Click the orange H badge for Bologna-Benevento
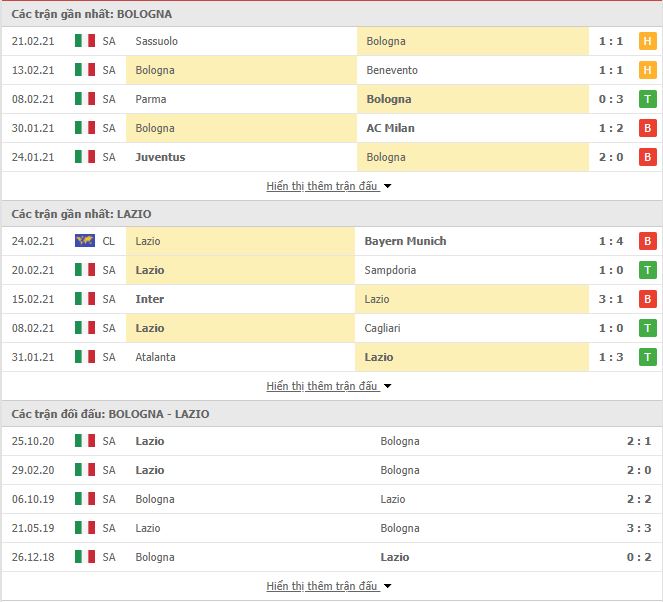 647,70
